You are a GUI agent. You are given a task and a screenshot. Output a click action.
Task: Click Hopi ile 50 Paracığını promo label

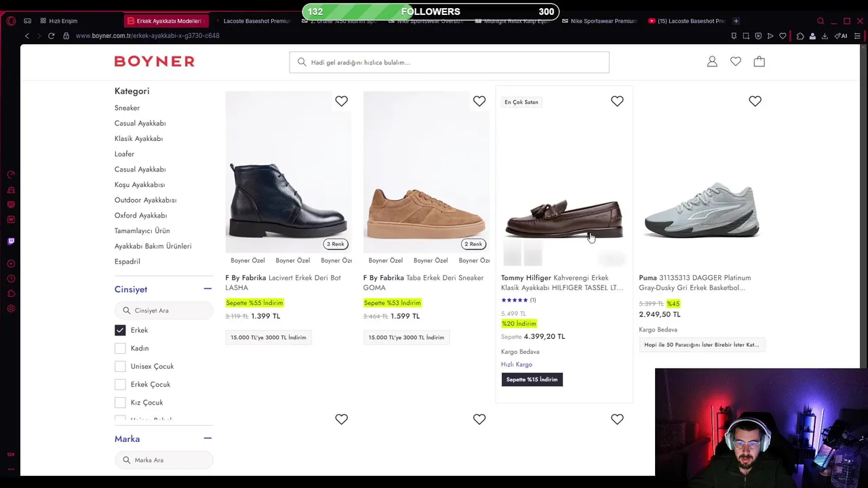coord(702,345)
